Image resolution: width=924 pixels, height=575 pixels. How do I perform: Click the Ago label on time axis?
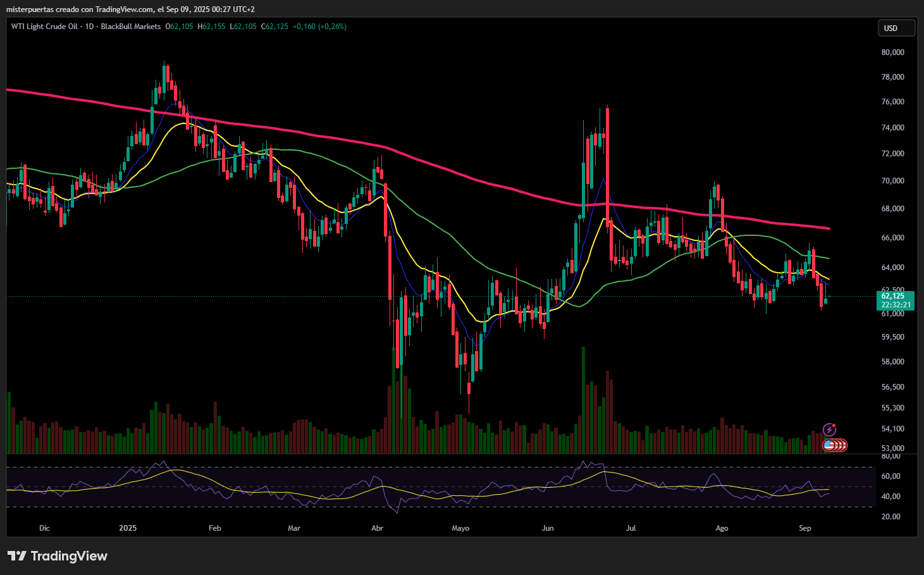[722, 528]
